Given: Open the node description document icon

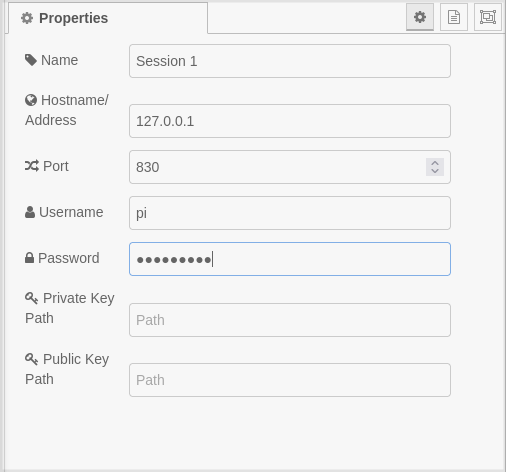Looking at the screenshot, I should tap(454, 17).
